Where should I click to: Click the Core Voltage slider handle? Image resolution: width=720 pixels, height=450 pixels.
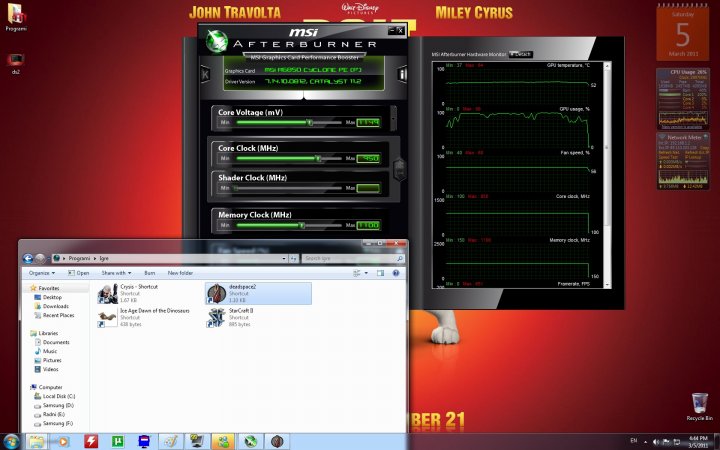pyautogui.click(x=310, y=123)
